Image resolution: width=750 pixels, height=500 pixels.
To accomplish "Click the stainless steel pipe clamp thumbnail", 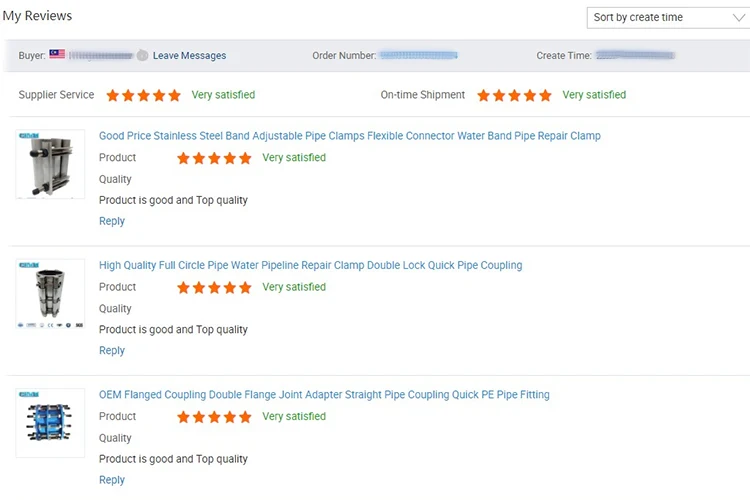I will point(51,165).
